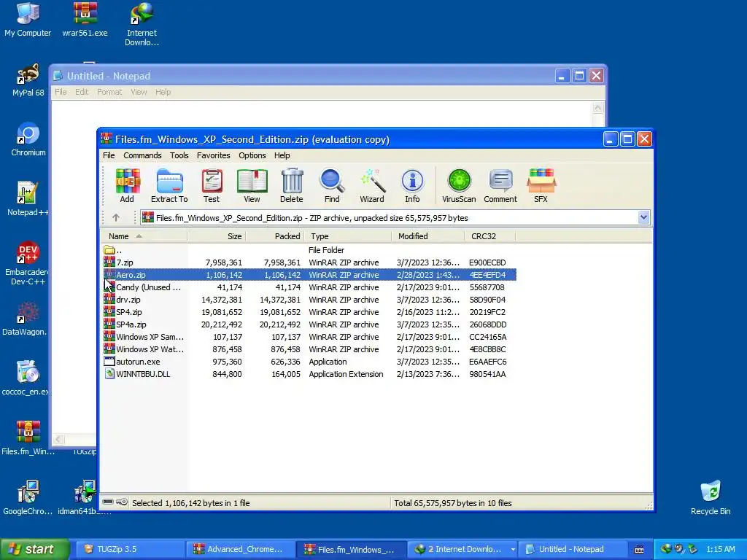The height and width of the screenshot is (560, 747).
Task: Select the SP4.zip file
Action: (x=309, y=312)
